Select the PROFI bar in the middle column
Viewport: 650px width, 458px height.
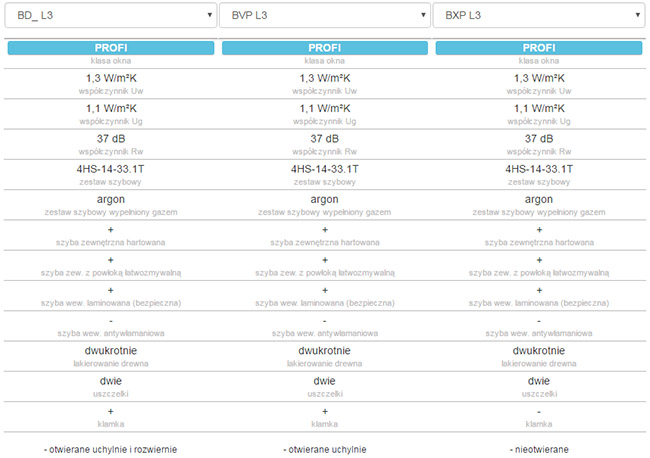pos(324,48)
